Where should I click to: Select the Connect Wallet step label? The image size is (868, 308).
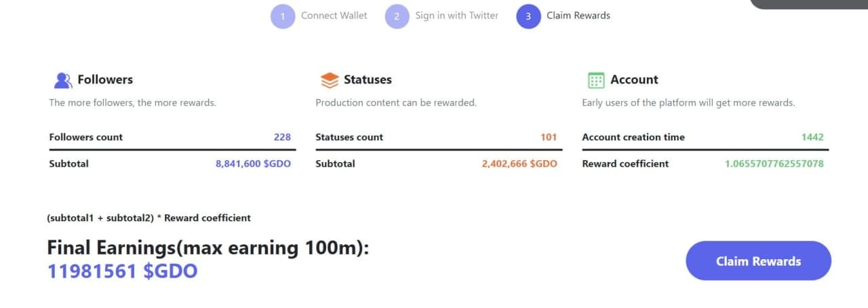[x=334, y=16]
